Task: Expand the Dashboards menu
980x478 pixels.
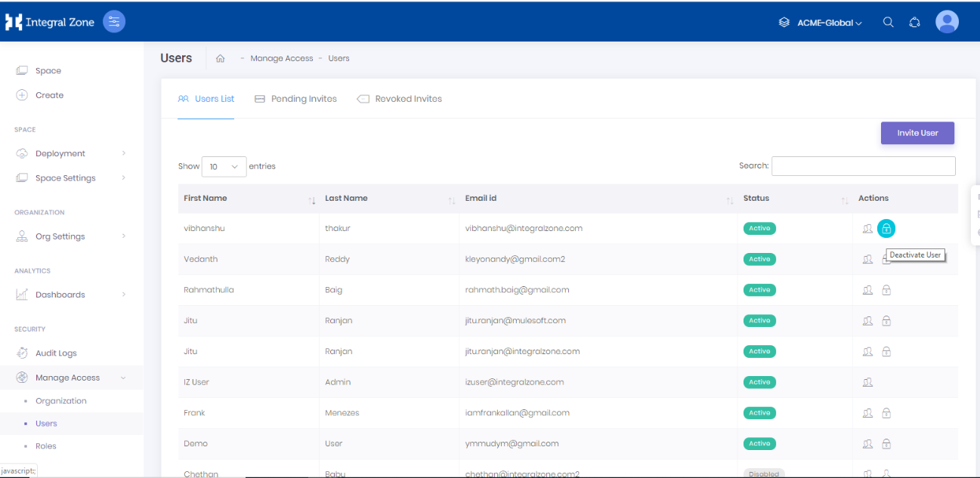Action: tap(71, 295)
